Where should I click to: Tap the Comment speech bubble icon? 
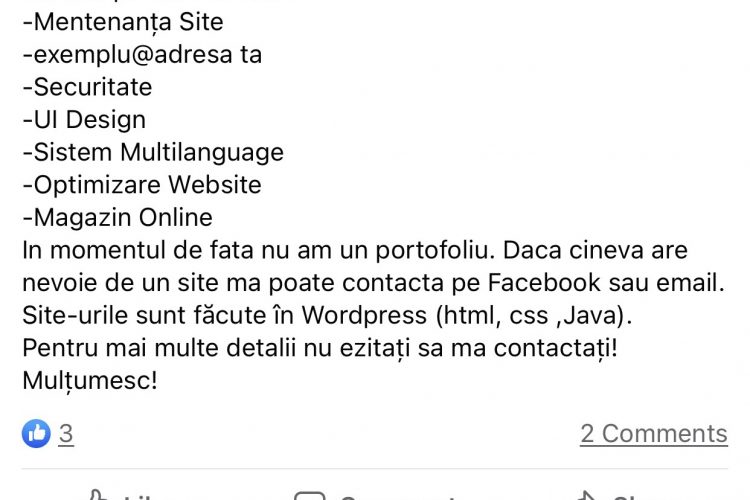tap(310, 495)
